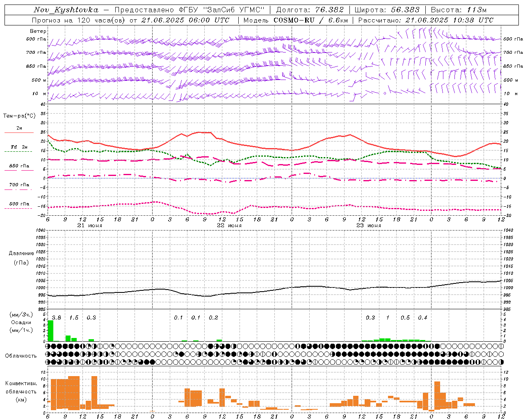
Task: Click the green dashed legend line under 'Td 2м'
Action: pos(18,151)
